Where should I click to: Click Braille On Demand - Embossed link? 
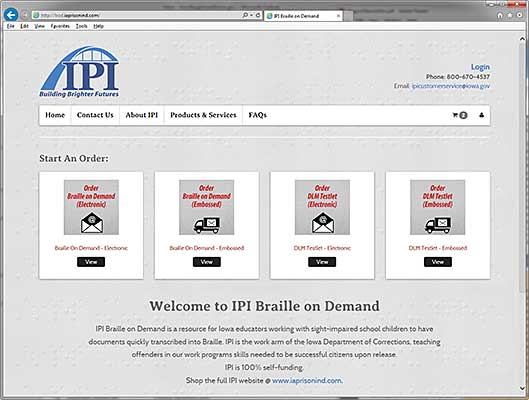point(206,248)
